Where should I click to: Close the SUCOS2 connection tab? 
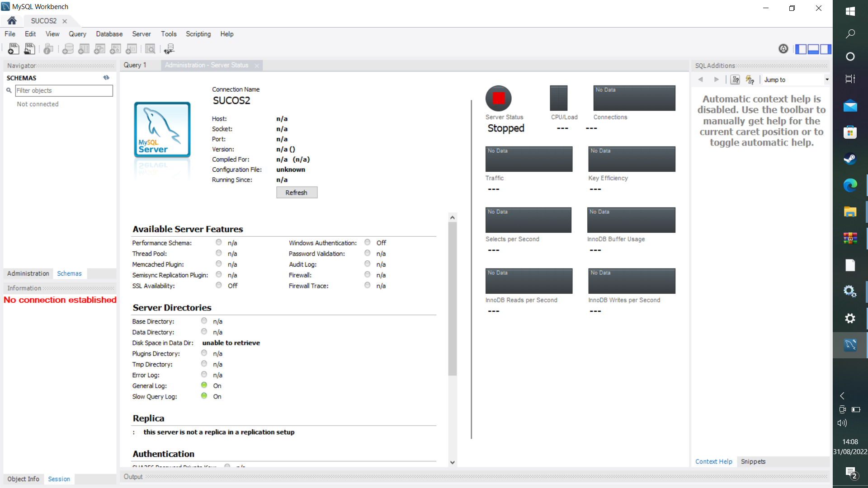(65, 21)
